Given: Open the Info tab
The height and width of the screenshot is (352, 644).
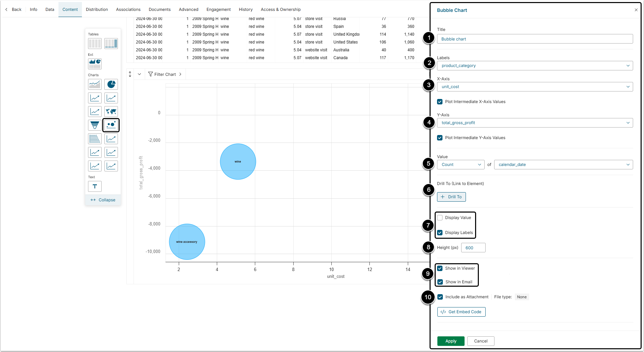Looking at the screenshot, I should click(34, 10).
